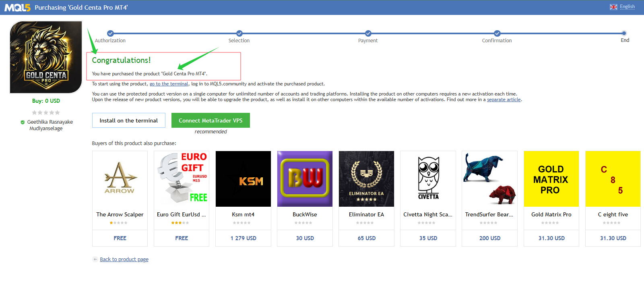Image resolution: width=644 pixels, height=301 pixels.
Task: Click TrendSurfer Bear... product title
Action: (x=489, y=214)
